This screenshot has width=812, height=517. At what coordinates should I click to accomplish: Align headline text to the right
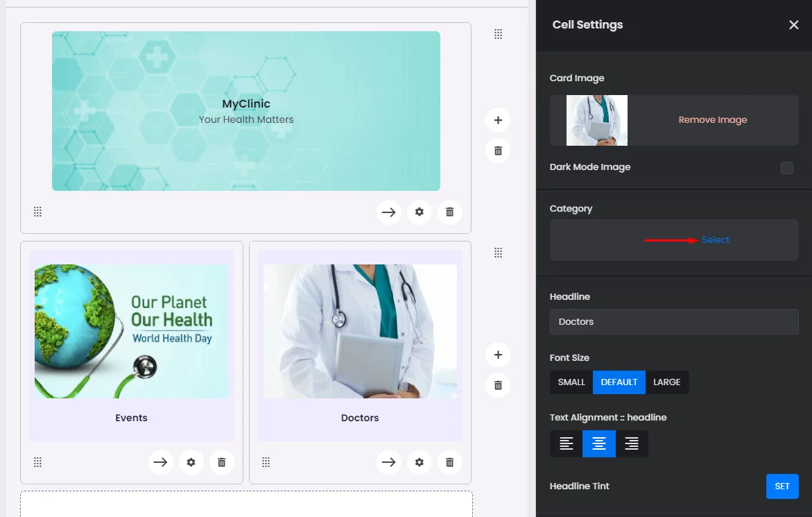tap(632, 444)
